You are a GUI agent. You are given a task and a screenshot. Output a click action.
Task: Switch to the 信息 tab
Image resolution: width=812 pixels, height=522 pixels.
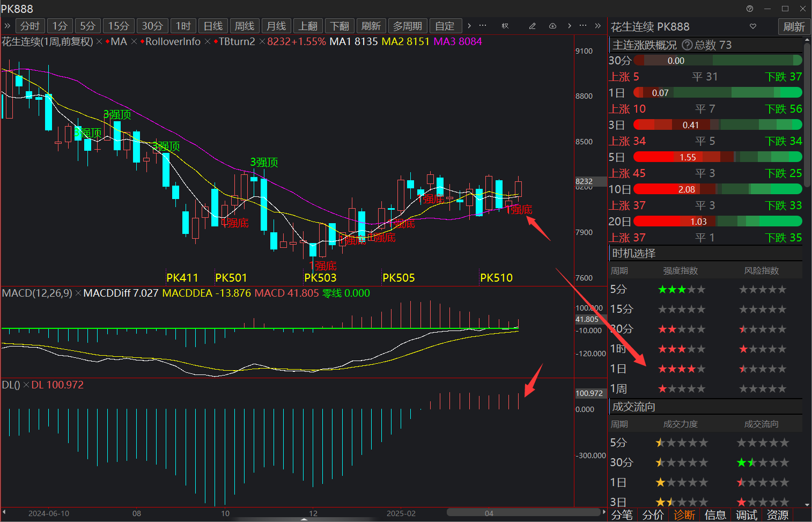[715, 515]
